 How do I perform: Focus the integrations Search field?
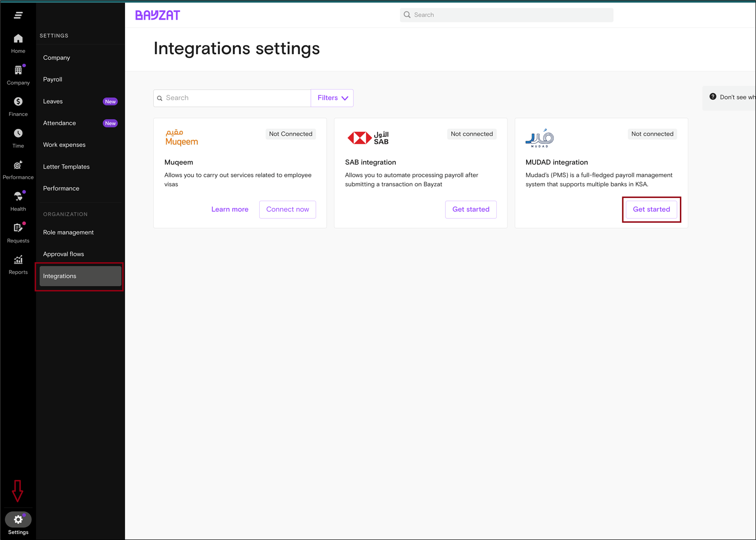pyautogui.click(x=232, y=98)
